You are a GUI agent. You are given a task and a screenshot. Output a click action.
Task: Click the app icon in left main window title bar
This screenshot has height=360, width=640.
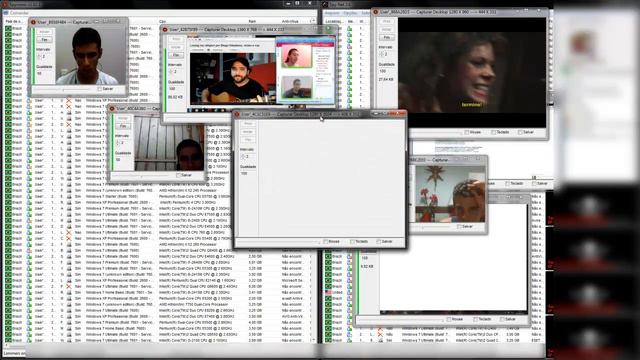click(5, 4)
